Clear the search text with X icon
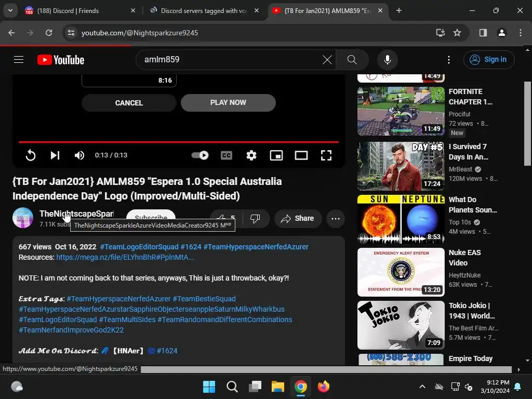Image resolution: width=532 pixels, height=399 pixels. (x=327, y=60)
